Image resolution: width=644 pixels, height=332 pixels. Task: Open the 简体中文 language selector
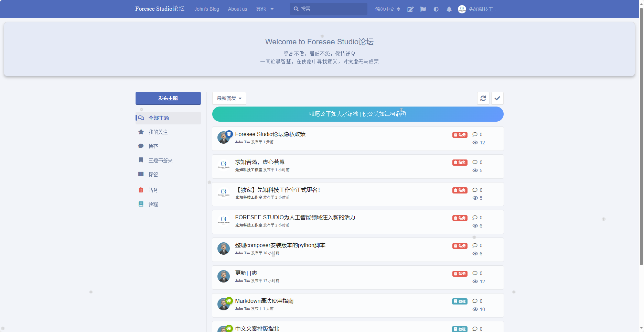point(387,9)
